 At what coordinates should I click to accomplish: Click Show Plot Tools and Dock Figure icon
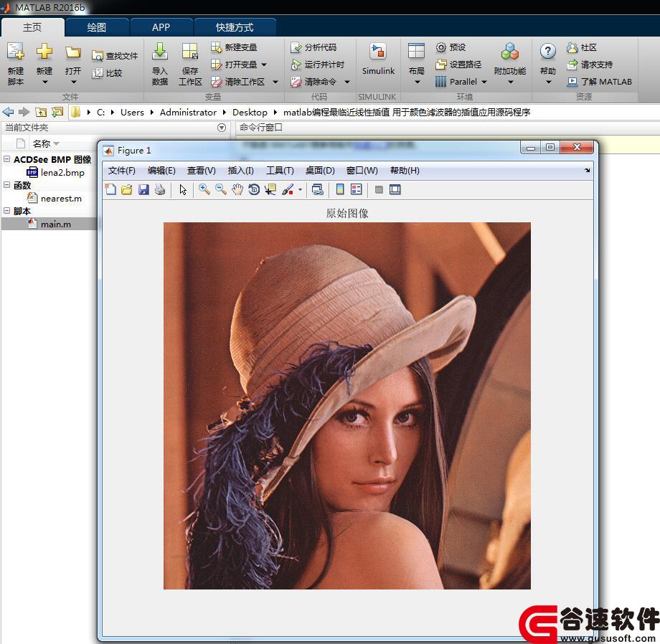tap(395, 190)
